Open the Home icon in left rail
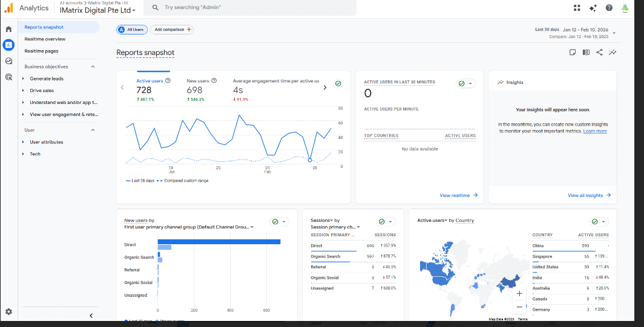644x327 pixels. tap(8, 29)
